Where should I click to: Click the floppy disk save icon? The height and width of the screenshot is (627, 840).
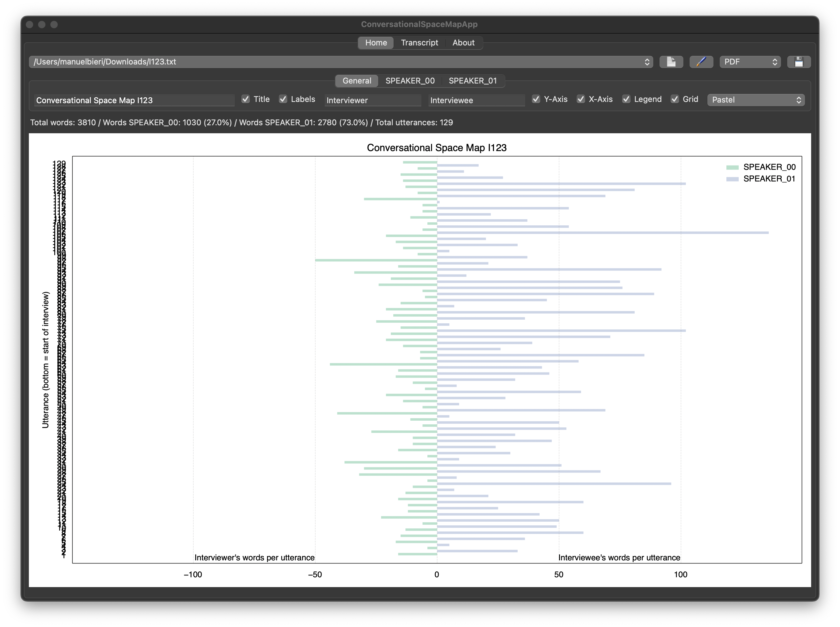tap(799, 62)
